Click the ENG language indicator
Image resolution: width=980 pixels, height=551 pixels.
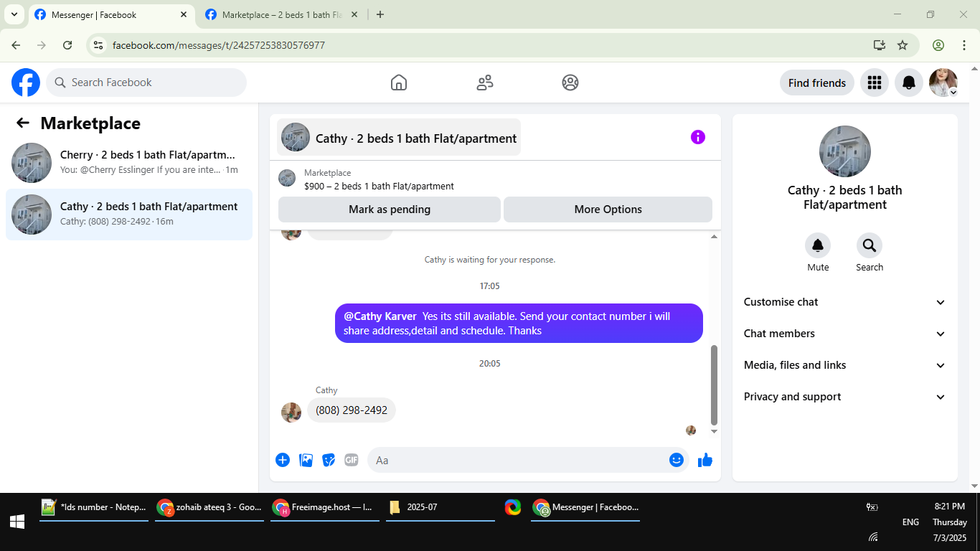point(910,522)
